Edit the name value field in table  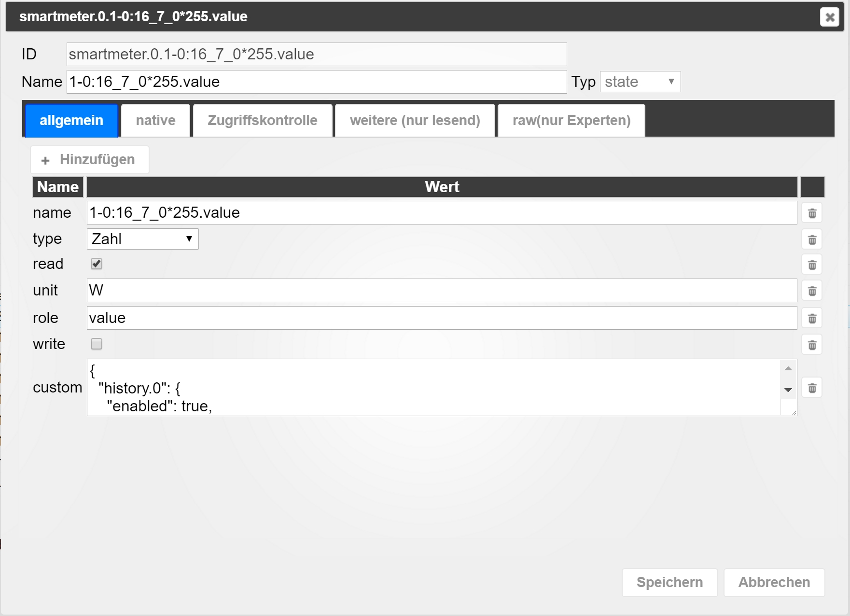click(x=442, y=212)
